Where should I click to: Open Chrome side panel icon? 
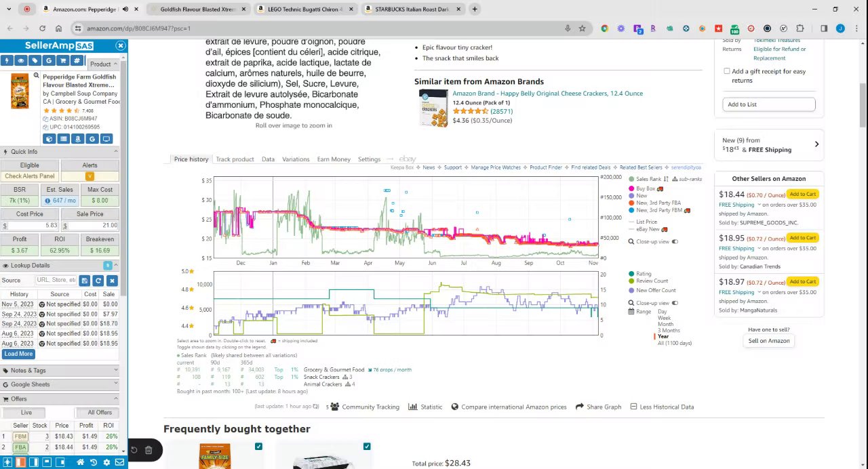pos(824,28)
